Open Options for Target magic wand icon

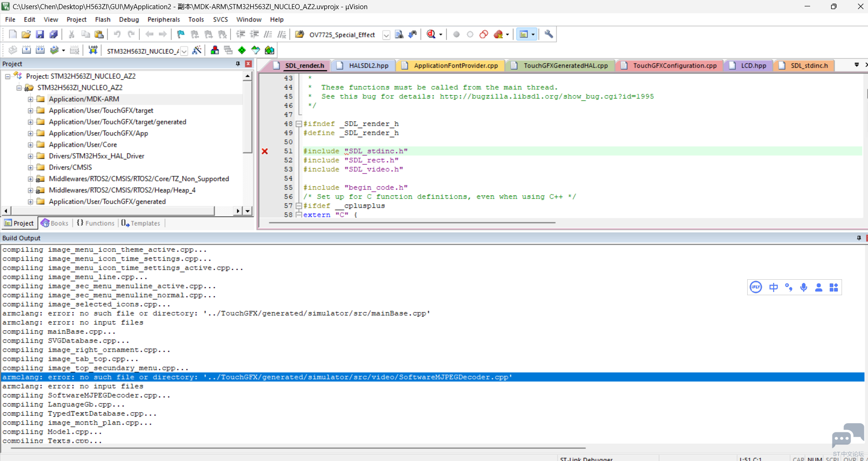tap(197, 50)
